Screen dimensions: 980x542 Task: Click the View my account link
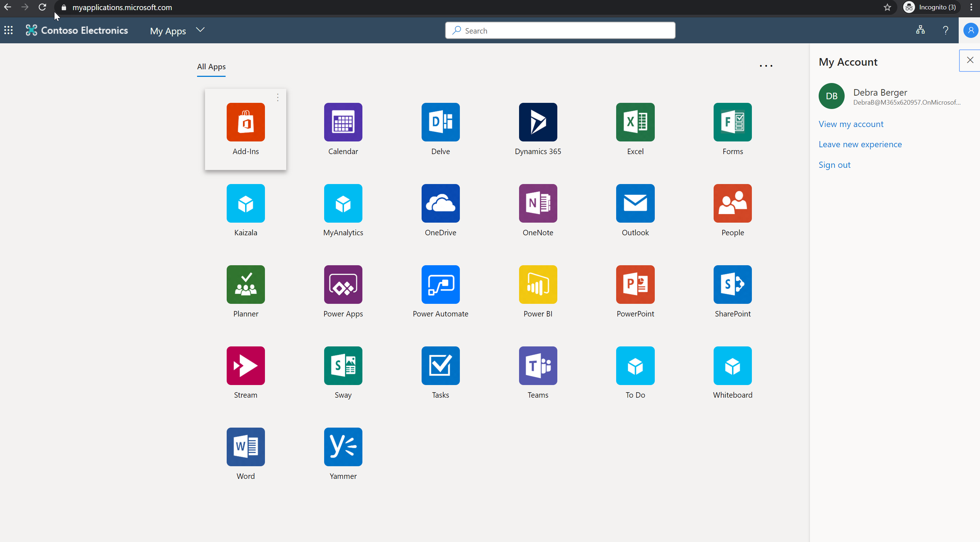tap(851, 124)
